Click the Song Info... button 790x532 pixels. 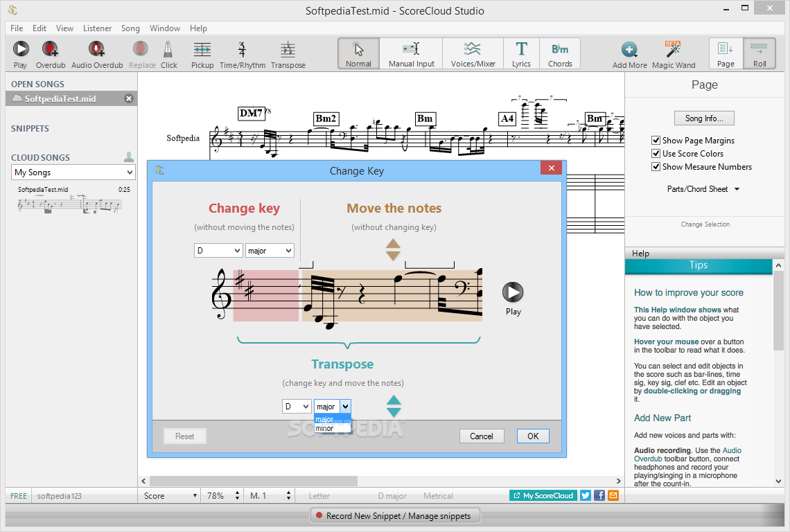pyautogui.click(x=704, y=118)
